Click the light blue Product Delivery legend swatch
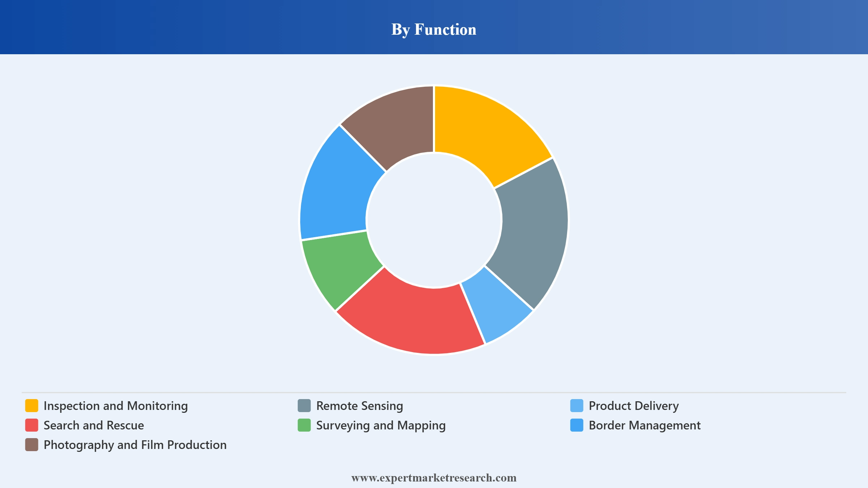The width and height of the screenshot is (868, 488). tap(577, 406)
